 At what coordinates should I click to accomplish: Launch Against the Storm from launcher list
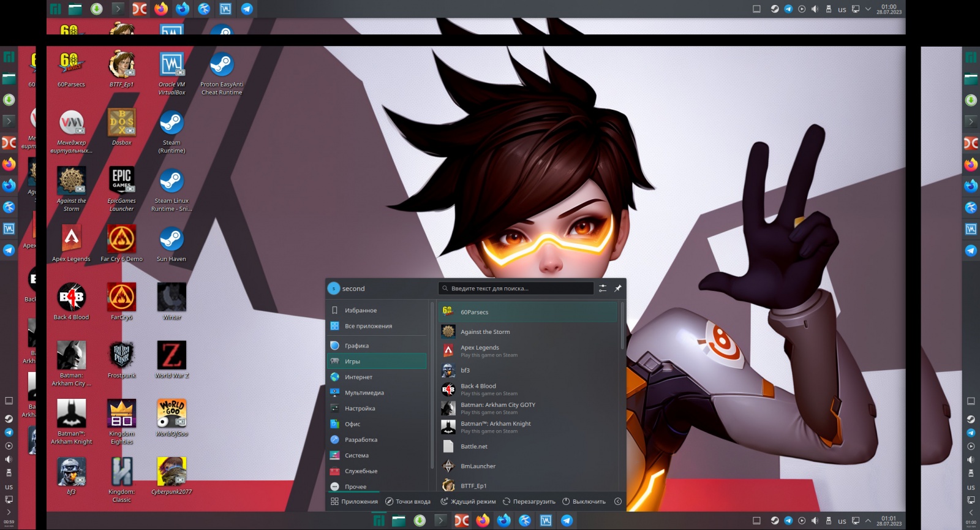point(529,331)
